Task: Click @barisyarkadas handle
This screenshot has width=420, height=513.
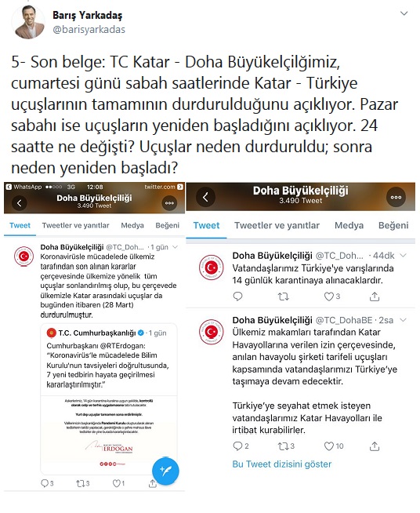Action: [x=89, y=30]
